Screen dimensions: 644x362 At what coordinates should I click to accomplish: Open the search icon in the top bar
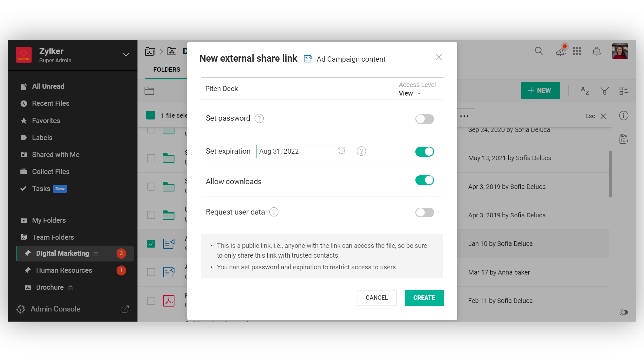539,51
